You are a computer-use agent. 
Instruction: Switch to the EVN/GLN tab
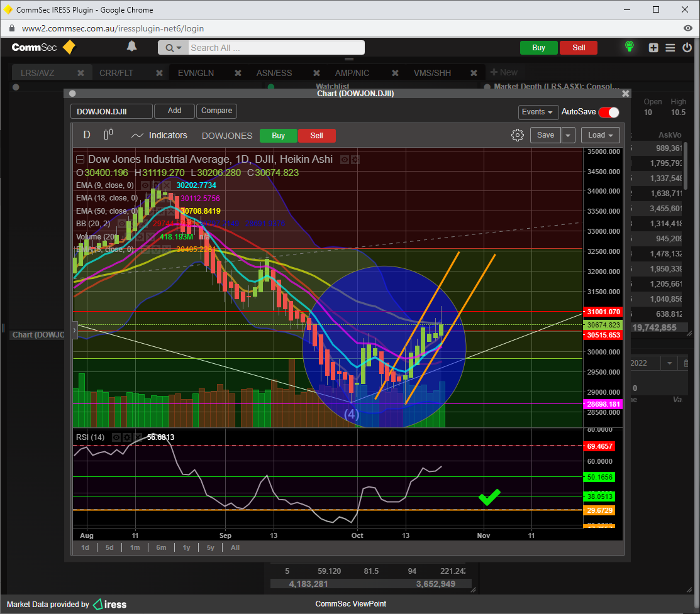(x=196, y=73)
